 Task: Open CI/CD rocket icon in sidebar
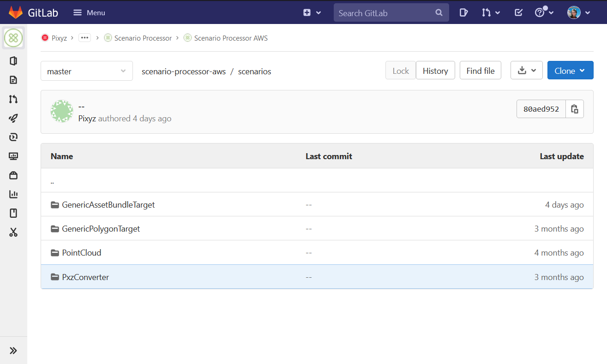[13, 118]
